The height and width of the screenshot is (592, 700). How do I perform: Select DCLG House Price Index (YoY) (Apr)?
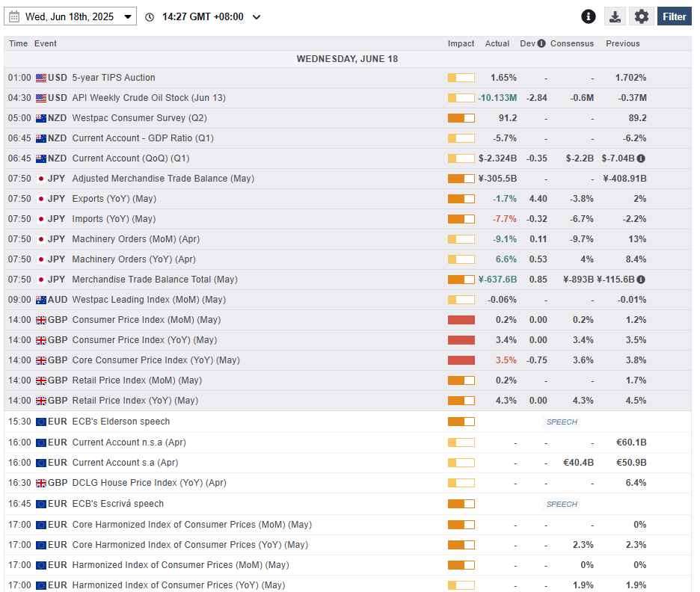[347, 483]
